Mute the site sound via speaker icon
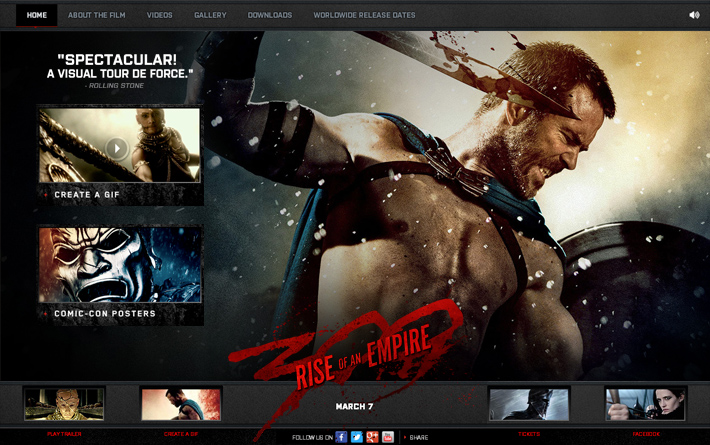This screenshot has width=710, height=445. [x=694, y=15]
